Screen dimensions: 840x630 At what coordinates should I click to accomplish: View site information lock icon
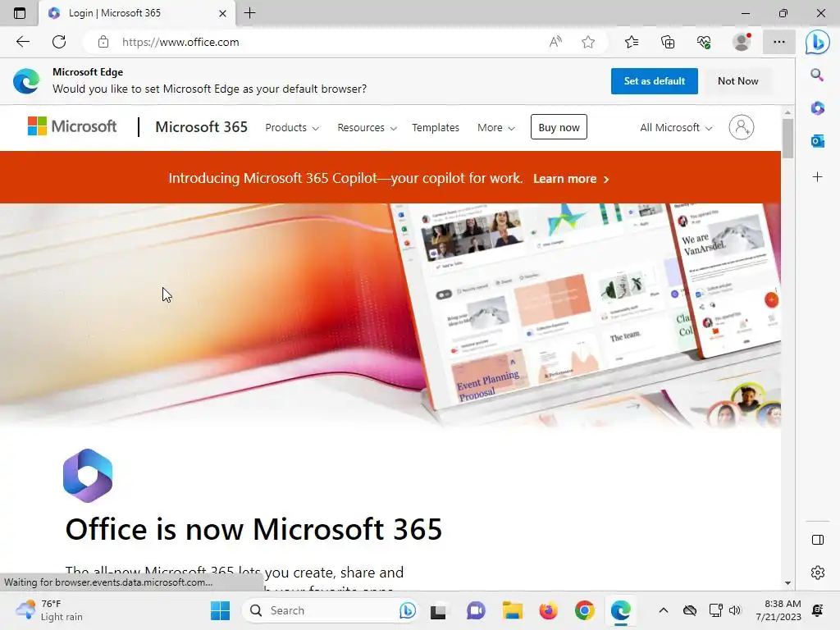[103, 42]
